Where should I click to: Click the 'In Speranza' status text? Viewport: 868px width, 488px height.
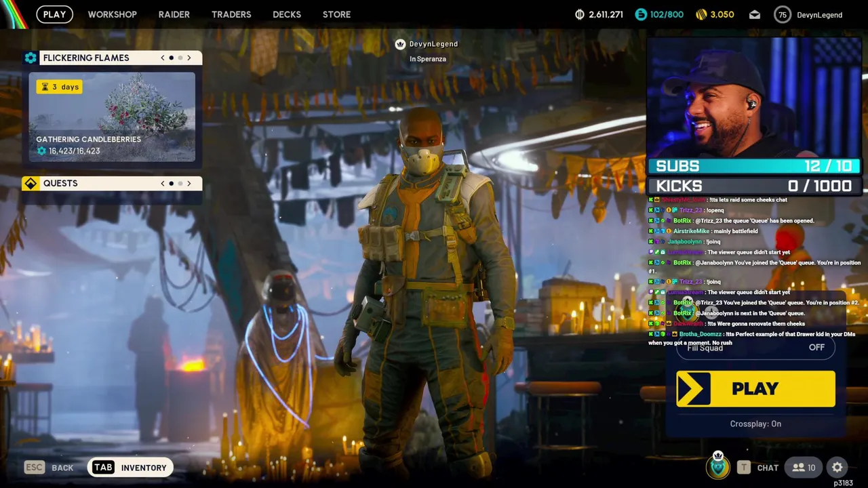(x=428, y=59)
